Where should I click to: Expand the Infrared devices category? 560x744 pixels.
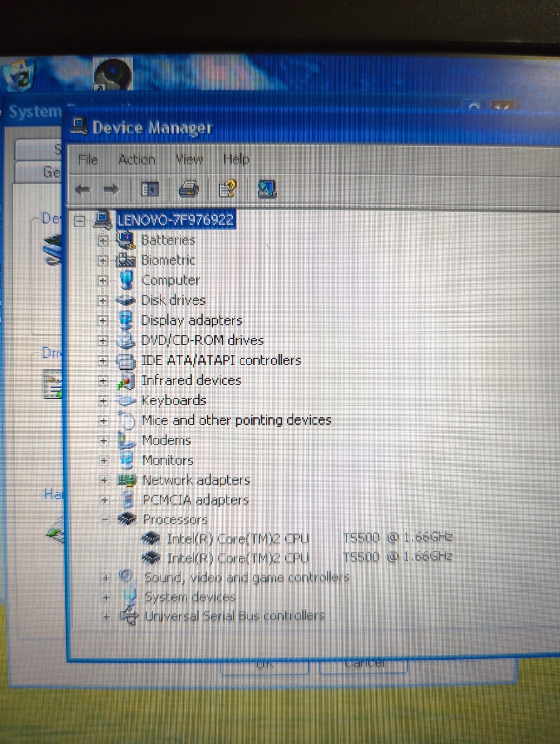pos(103,381)
